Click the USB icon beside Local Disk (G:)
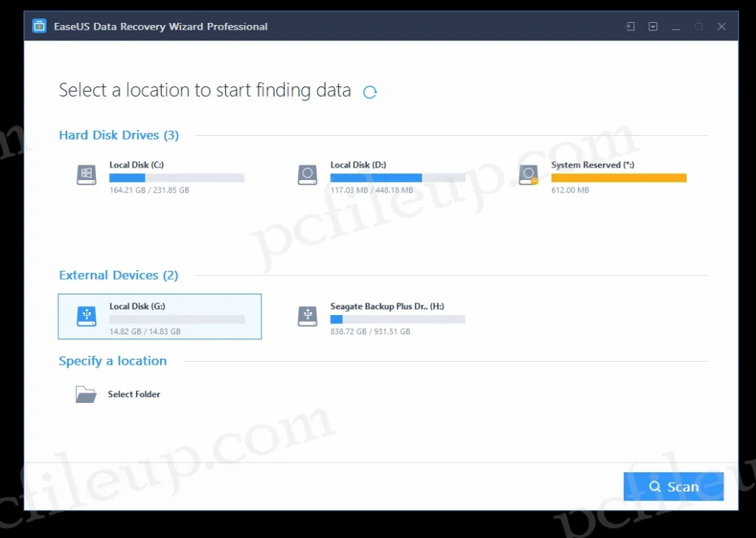 coord(86,316)
